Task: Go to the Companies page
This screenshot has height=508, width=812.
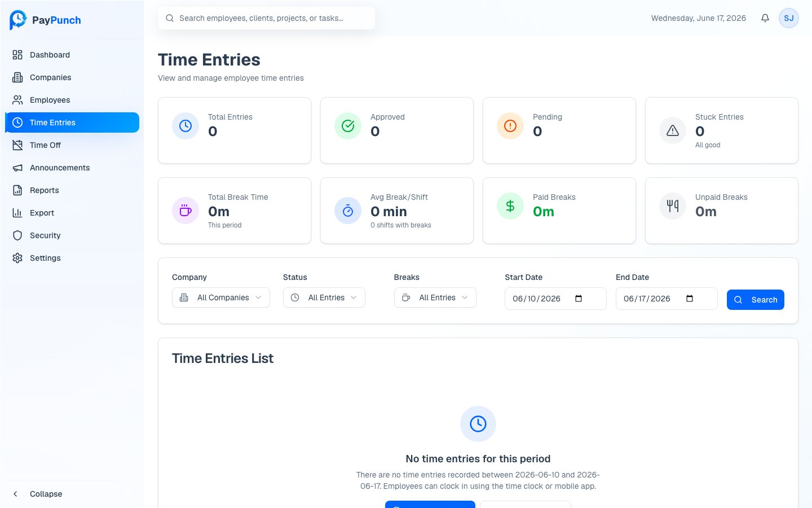Action: pyautogui.click(x=72, y=77)
